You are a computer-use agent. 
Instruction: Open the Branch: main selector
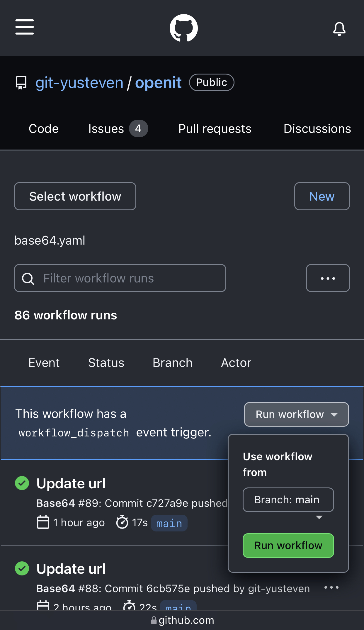(288, 500)
